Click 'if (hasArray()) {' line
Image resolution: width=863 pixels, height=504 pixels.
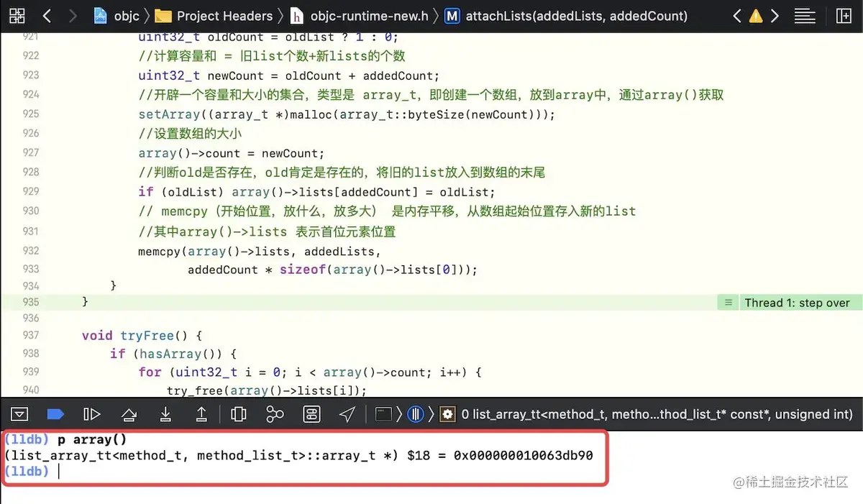(x=173, y=354)
